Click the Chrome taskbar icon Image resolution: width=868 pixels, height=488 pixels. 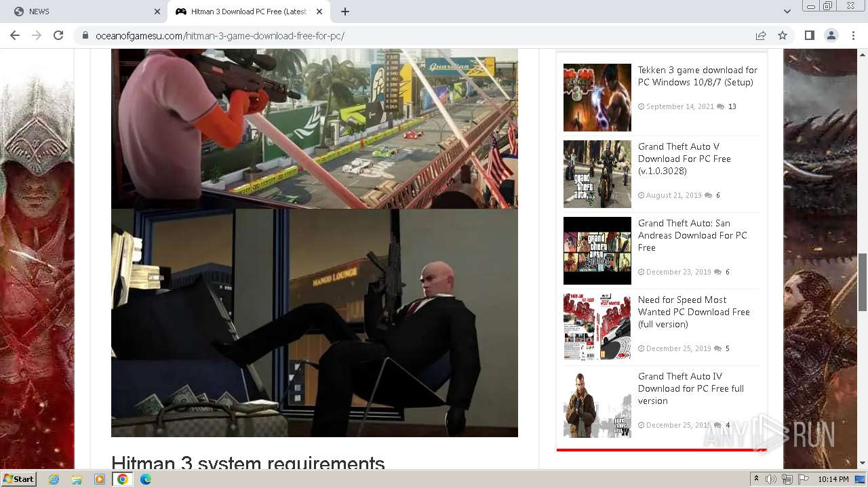(x=123, y=479)
